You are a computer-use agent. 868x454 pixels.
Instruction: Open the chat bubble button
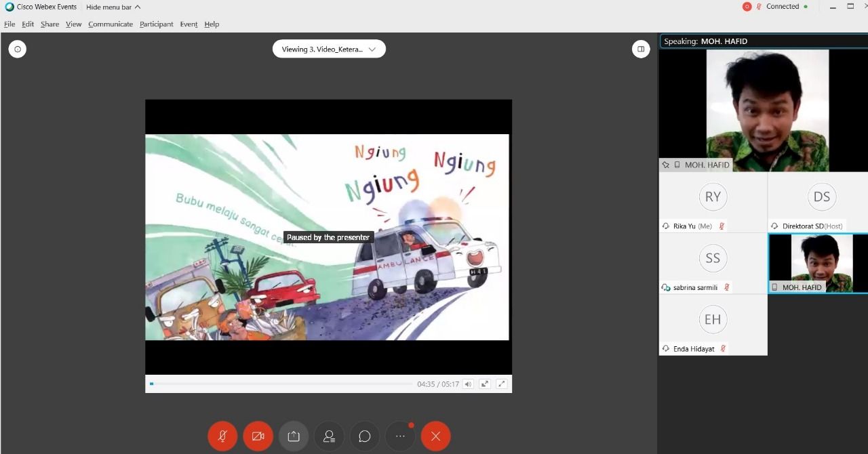(x=365, y=436)
